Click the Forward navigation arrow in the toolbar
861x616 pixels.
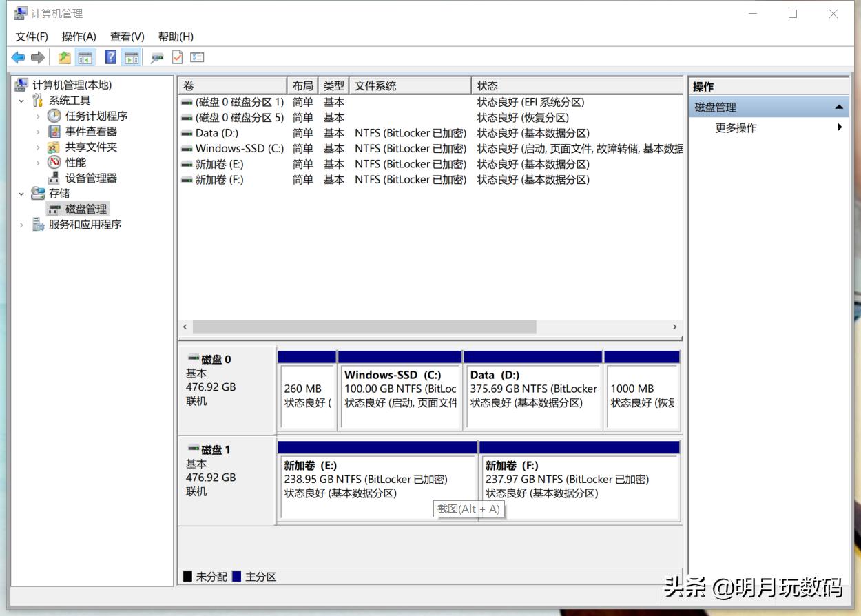38,57
